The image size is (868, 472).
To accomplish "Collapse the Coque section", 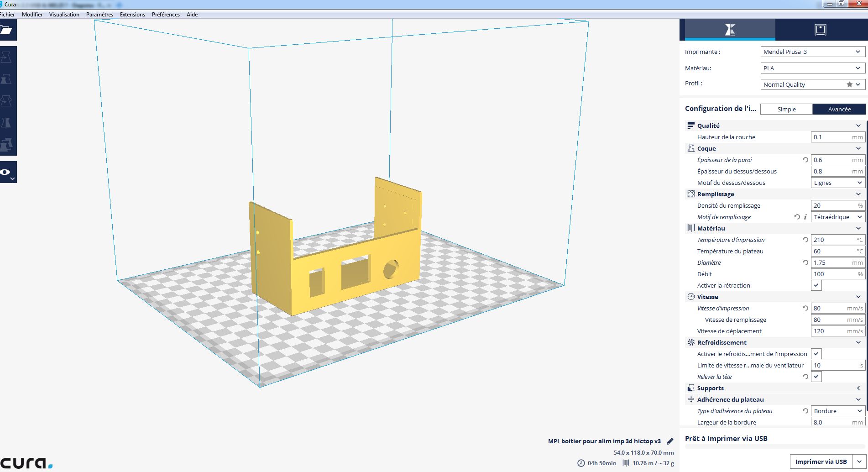I will (x=858, y=148).
